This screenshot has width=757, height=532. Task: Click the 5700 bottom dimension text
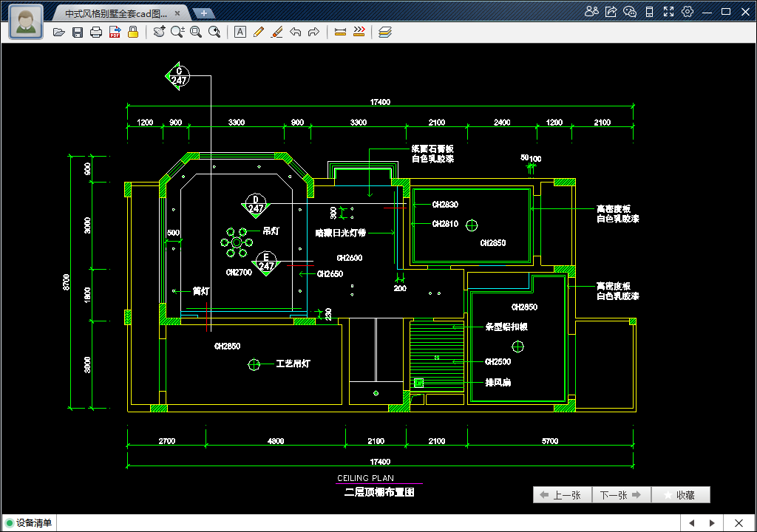(550, 441)
